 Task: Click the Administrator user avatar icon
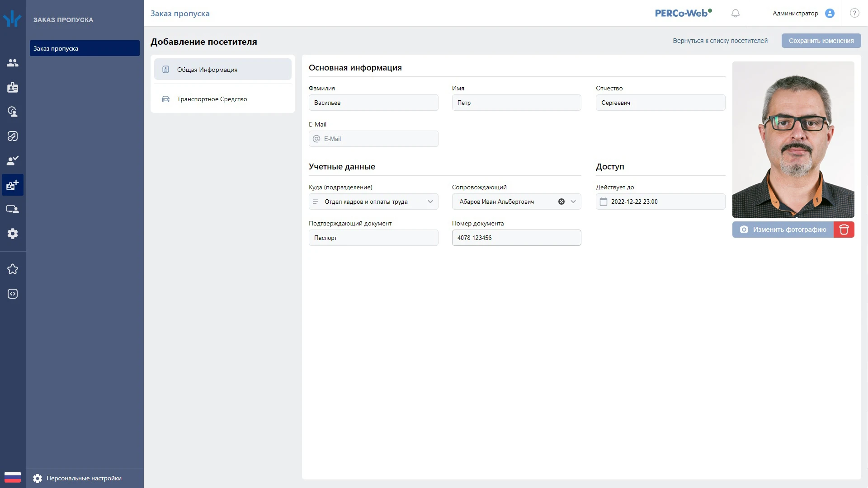click(x=830, y=13)
